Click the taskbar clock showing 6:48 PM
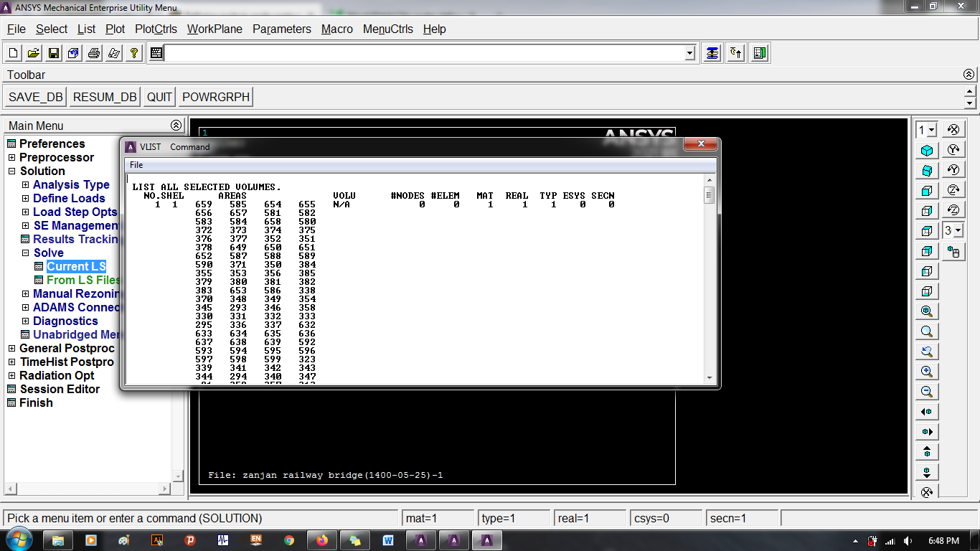Screen dimensions: 980x551 tap(943, 540)
